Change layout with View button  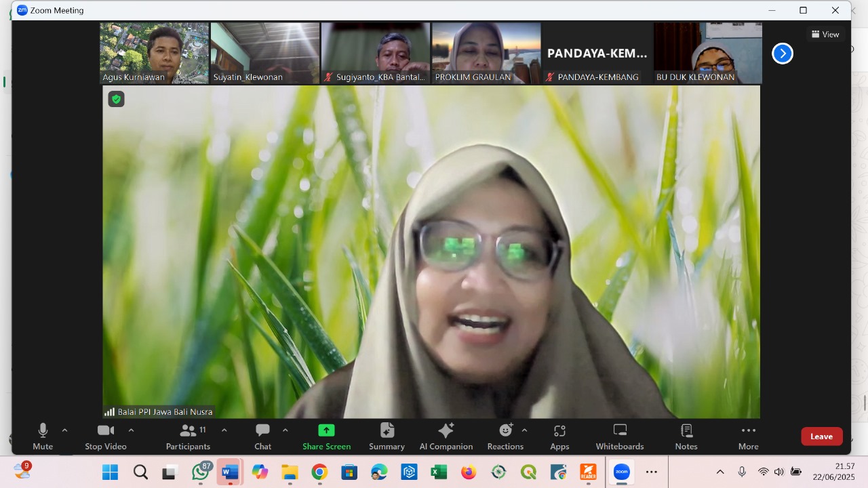pyautogui.click(x=825, y=34)
